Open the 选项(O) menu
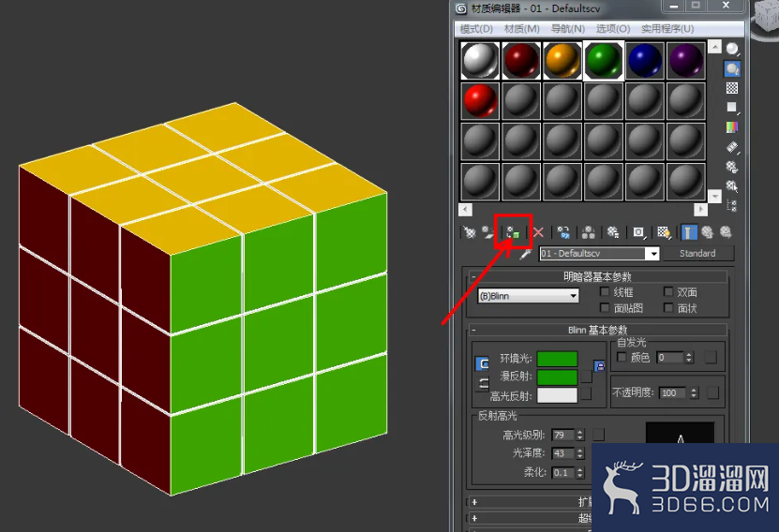The height and width of the screenshot is (532, 779). point(612,29)
